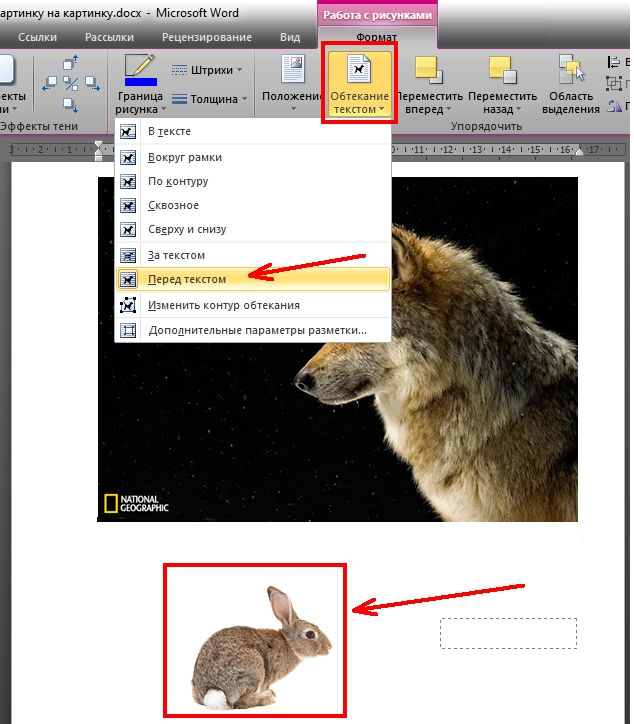Nudge shadow down icon
This screenshot has width=634, height=724.
(x=71, y=105)
